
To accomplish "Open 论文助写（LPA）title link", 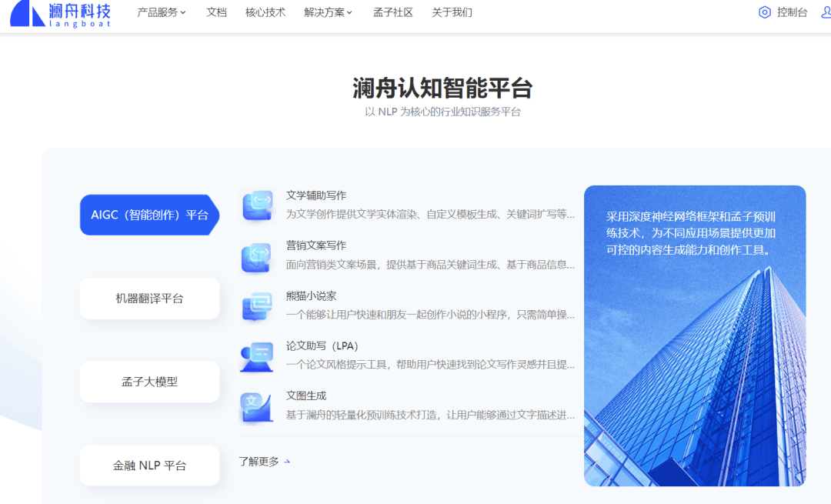I will click(322, 346).
